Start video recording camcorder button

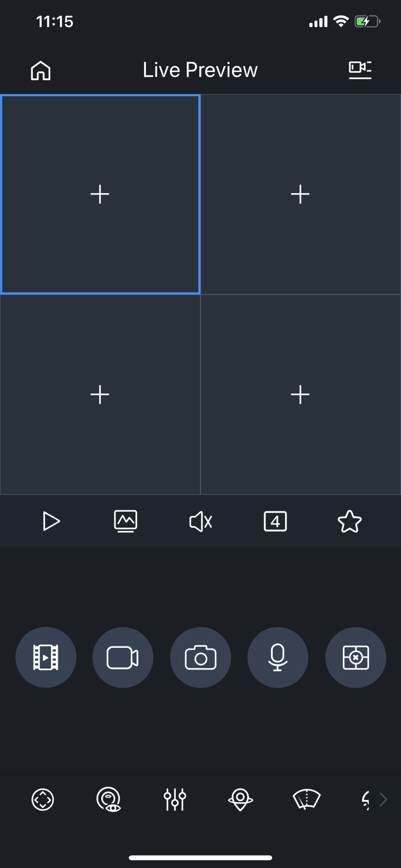[123, 657]
